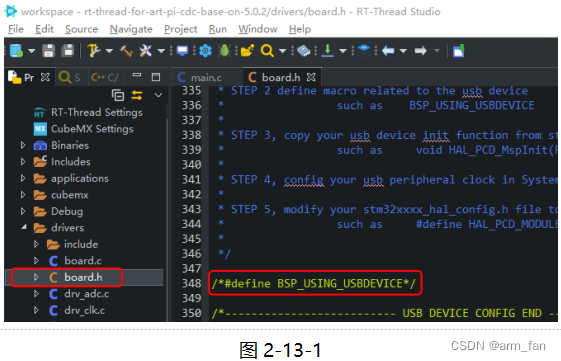This screenshot has height=361, width=561.
Task: Navigate forward with right arrow icon
Action: (x=421, y=51)
